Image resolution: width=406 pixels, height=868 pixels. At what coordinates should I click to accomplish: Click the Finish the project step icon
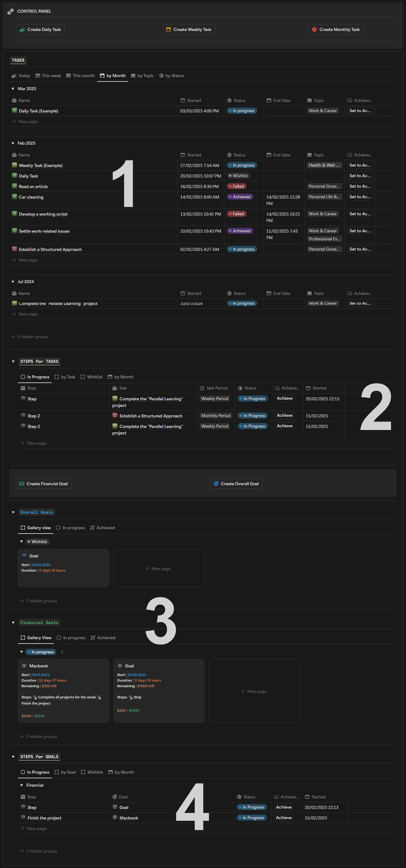coord(23,818)
